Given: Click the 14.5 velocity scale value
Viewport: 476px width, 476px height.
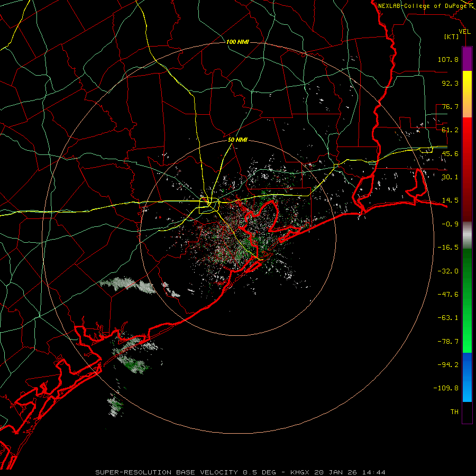Looking at the screenshot, I should (x=450, y=200).
